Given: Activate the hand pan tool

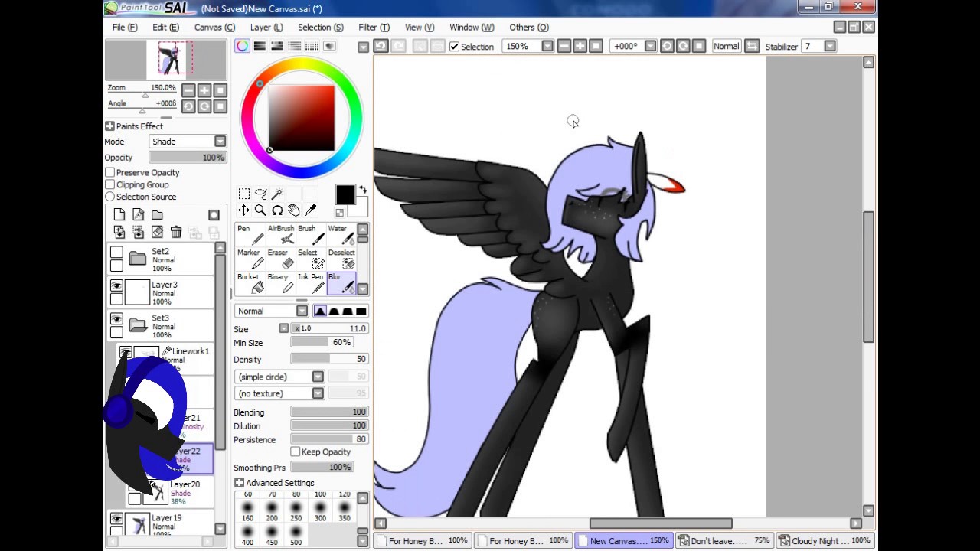Looking at the screenshot, I should [294, 210].
